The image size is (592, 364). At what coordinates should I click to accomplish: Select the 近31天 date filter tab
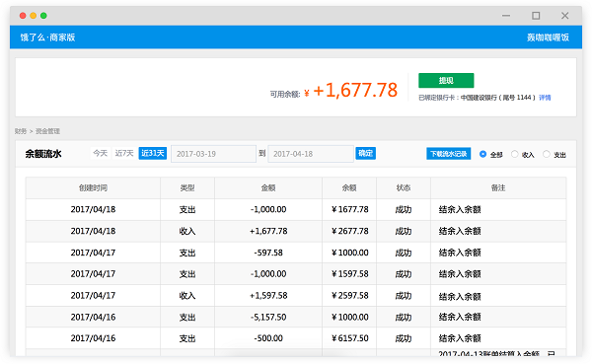pyautogui.click(x=153, y=153)
